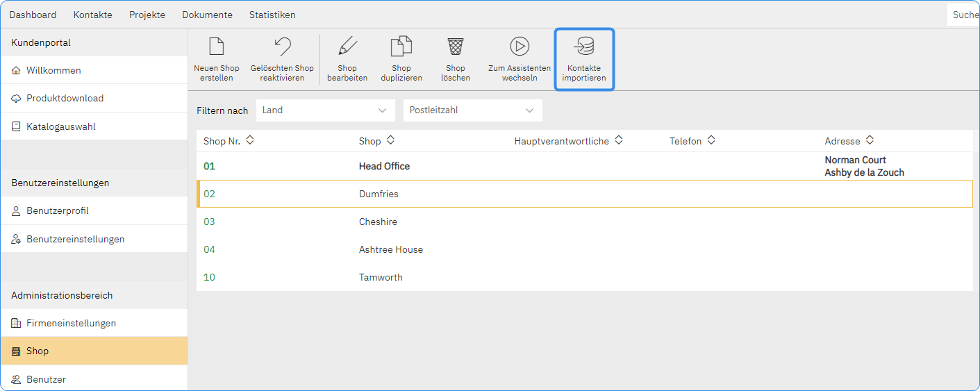Open shop number 03 link

(x=209, y=222)
